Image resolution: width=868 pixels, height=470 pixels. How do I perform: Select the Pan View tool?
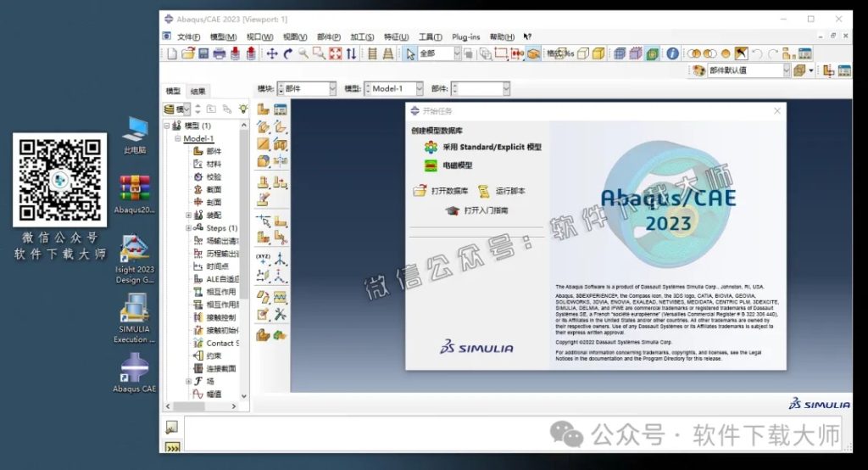272,53
